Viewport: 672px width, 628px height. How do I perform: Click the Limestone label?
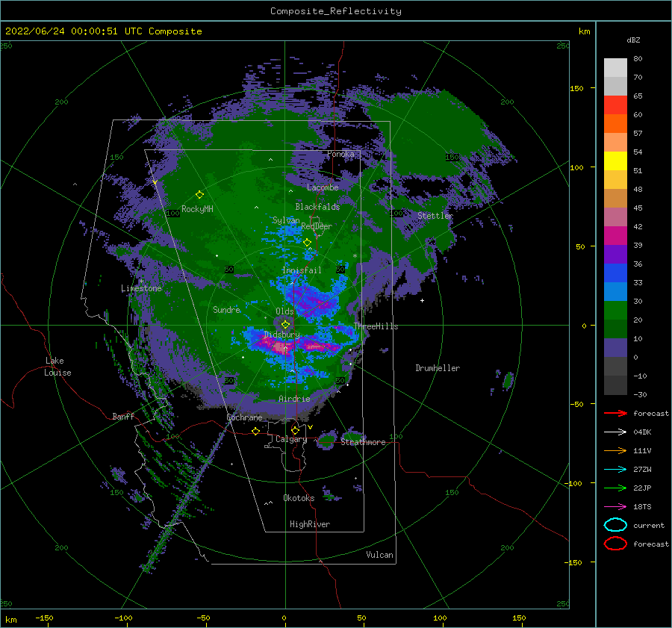(x=141, y=288)
